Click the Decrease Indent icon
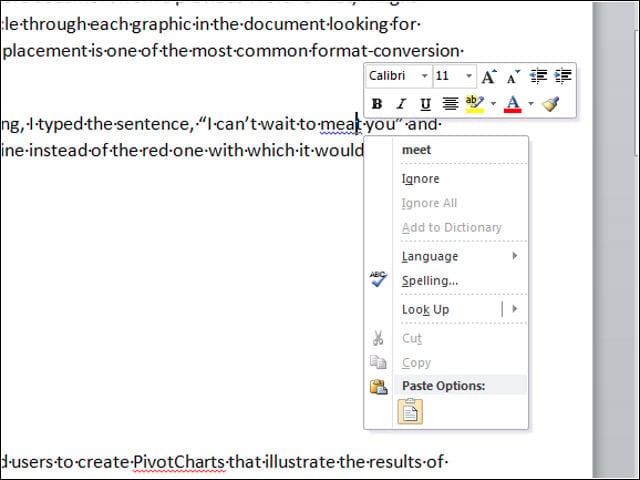Viewport: 640px width, 480px height. coord(538,76)
